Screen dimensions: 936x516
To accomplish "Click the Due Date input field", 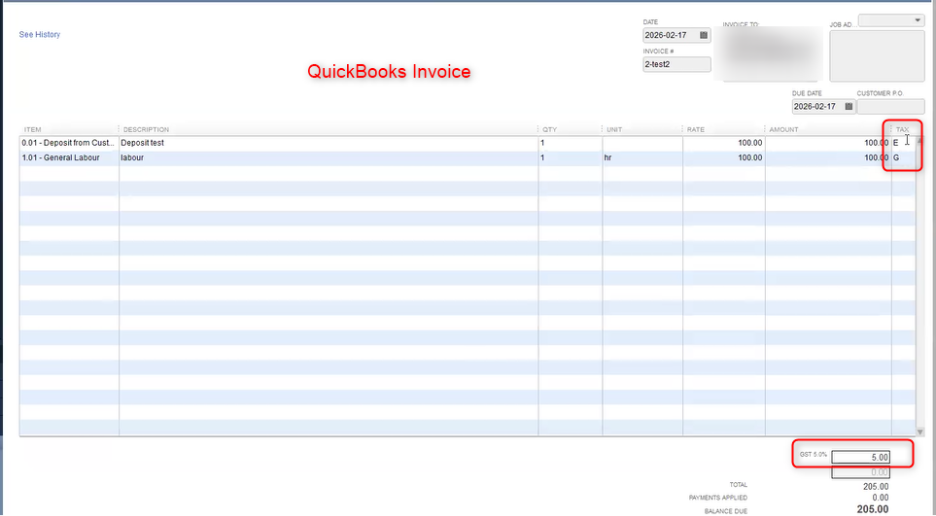I will click(823, 106).
